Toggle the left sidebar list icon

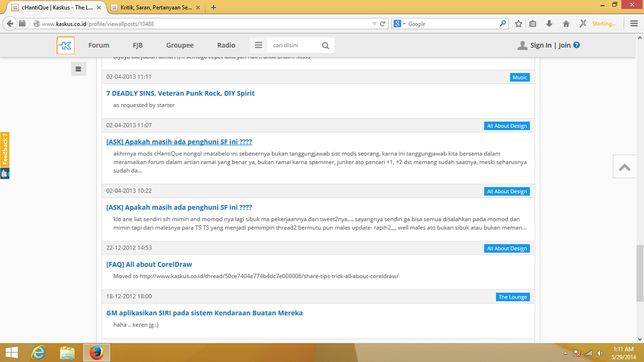tap(78, 69)
